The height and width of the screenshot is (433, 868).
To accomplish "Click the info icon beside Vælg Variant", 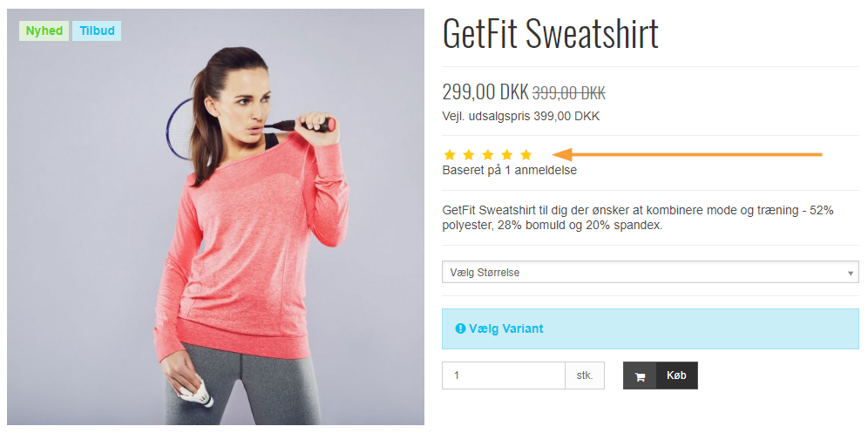I will pyautogui.click(x=460, y=329).
